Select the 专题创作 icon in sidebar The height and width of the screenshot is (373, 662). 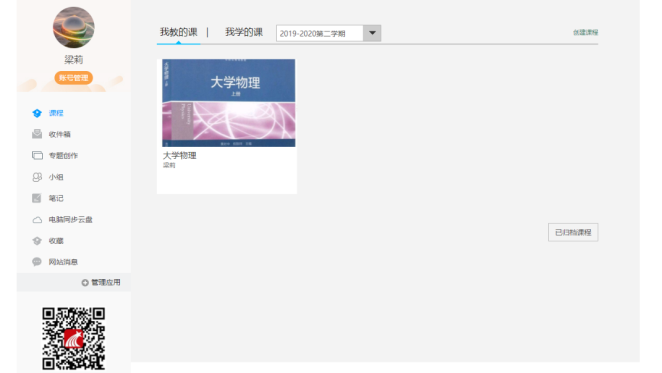(x=37, y=155)
